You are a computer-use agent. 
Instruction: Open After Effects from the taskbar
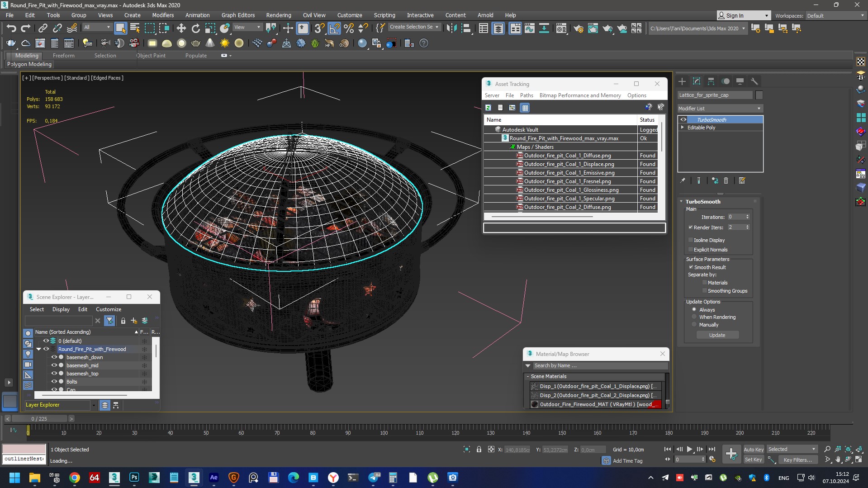(213, 478)
